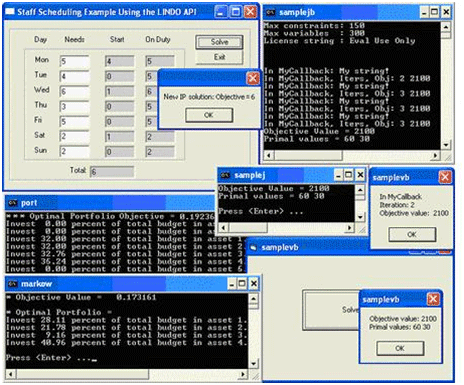Close the New IP solution dialog
464x385 pixels.
coord(253,78)
